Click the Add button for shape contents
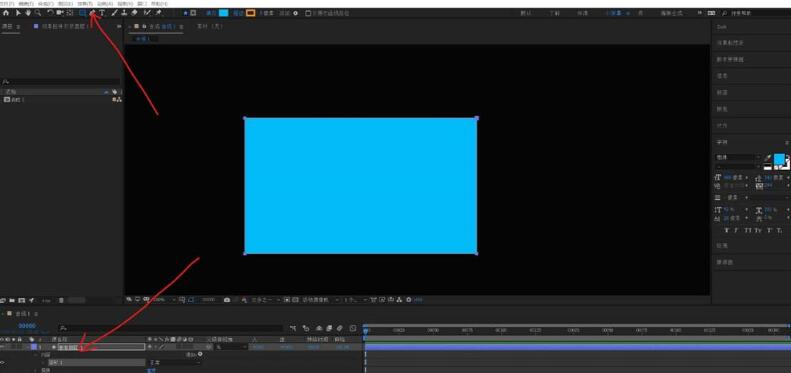 194,355
